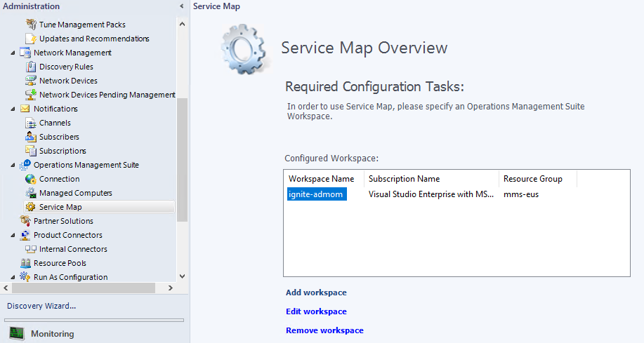Viewport: 644px width, 343px height.
Task: Collapse the Run As Configuration node
Action: click(13, 277)
